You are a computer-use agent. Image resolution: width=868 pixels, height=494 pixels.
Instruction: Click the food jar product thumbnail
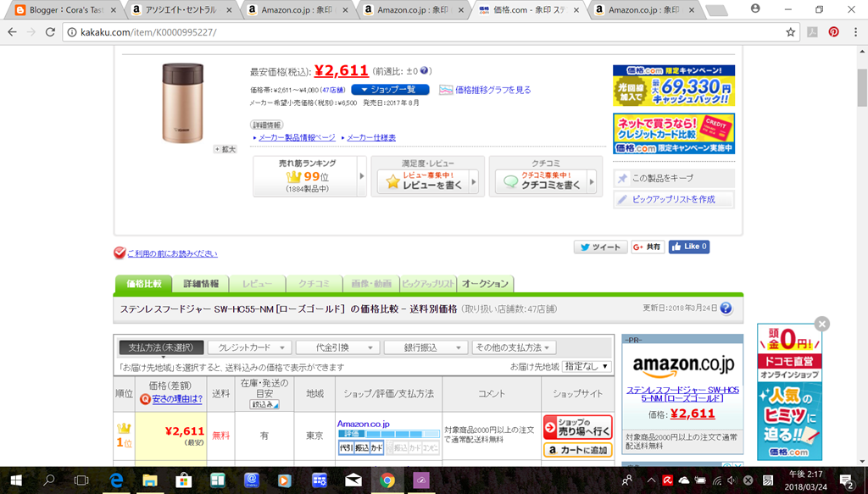point(183,103)
